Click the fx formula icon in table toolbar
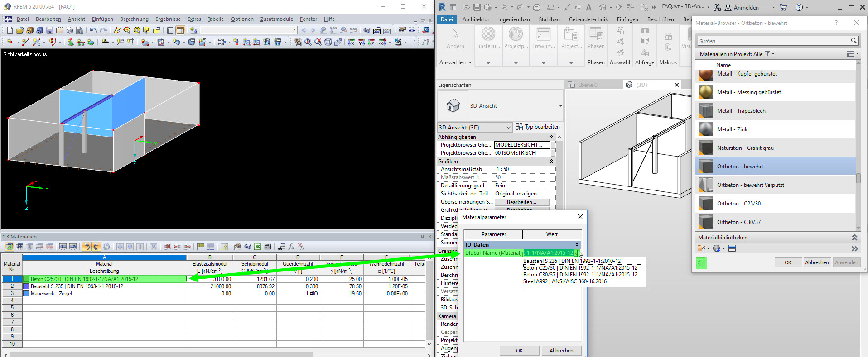This screenshot has height=357, width=868. (x=291, y=247)
